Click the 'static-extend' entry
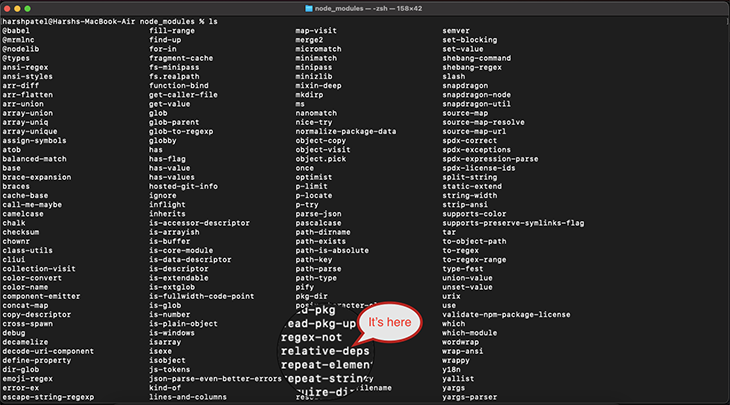Image resolution: width=730 pixels, height=405 pixels. pos(472,187)
